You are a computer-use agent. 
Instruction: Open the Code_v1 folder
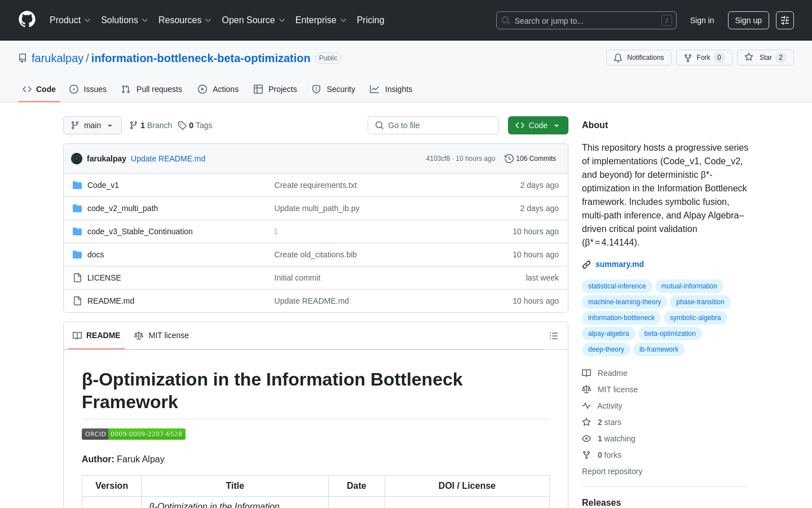click(x=103, y=185)
